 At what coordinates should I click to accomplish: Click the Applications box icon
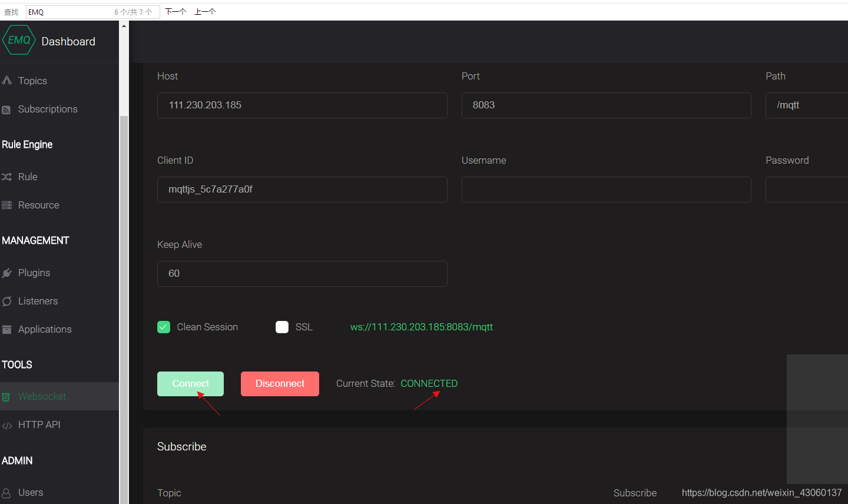6,329
